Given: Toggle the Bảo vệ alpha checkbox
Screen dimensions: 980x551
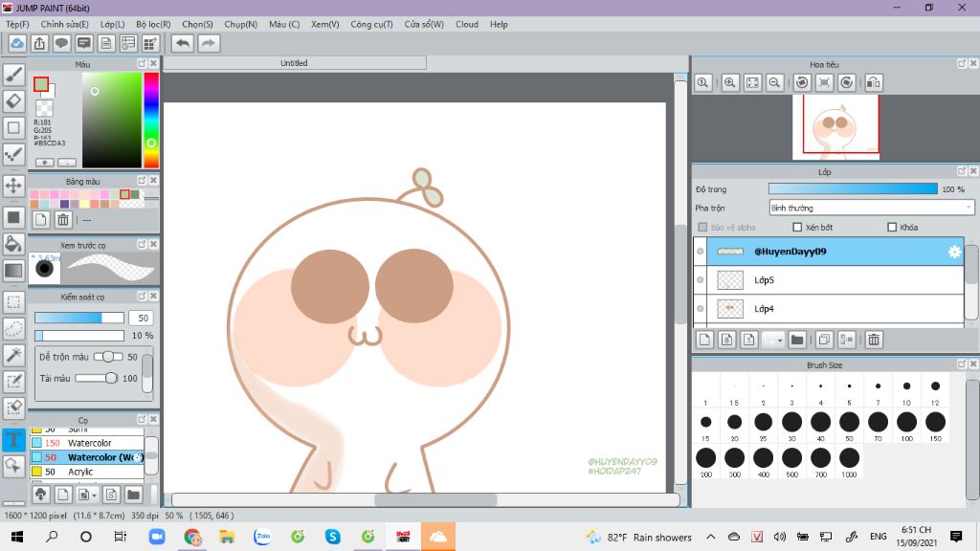Looking at the screenshot, I should [x=702, y=228].
